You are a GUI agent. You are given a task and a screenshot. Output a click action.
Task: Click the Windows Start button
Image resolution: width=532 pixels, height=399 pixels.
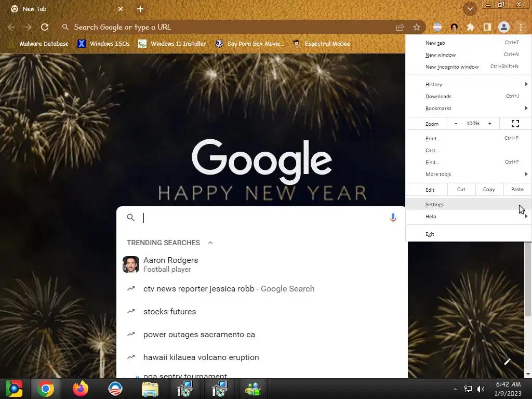click(14, 389)
